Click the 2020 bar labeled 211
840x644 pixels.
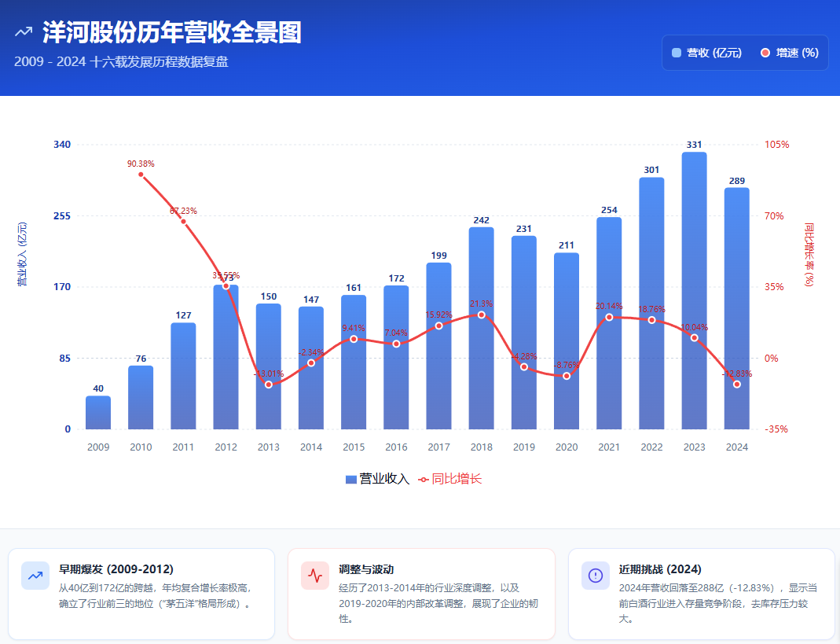[567, 340]
